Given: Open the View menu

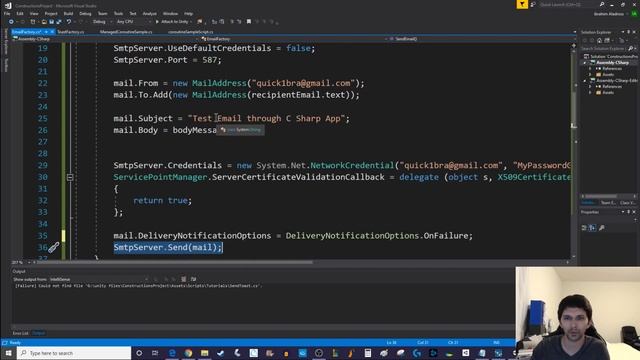Looking at the screenshot, I should (34, 13).
